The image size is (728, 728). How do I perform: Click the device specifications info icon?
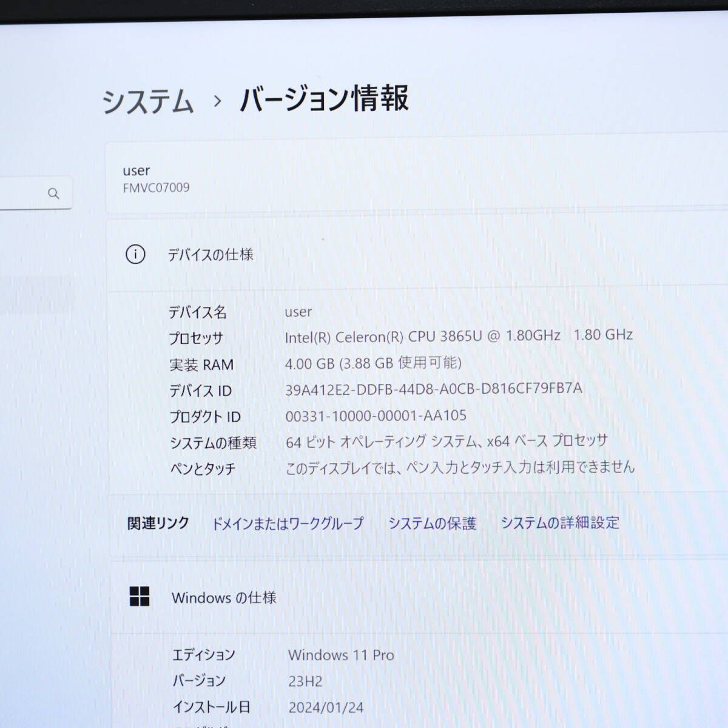pos(135,254)
